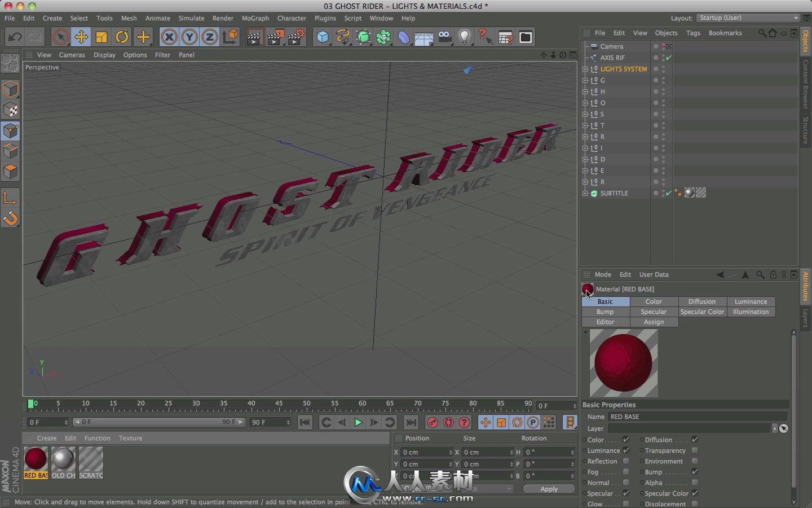Click the array modeling object icon
Screen dimensions: 812x508
(384, 37)
